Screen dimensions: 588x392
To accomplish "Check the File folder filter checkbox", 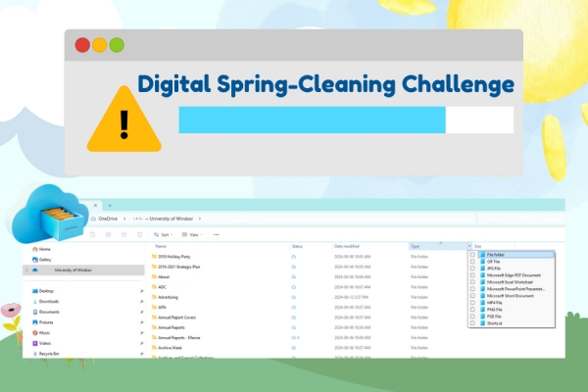I will pyautogui.click(x=473, y=255).
